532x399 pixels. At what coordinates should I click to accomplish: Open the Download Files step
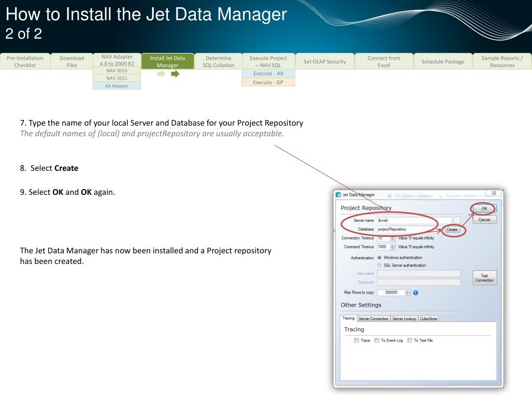click(x=72, y=61)
